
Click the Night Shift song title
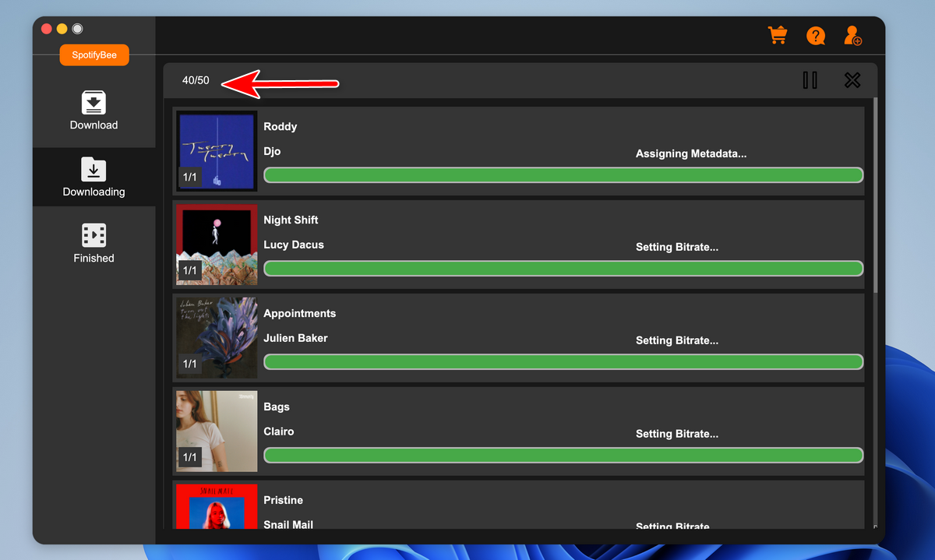pos(291,220)
